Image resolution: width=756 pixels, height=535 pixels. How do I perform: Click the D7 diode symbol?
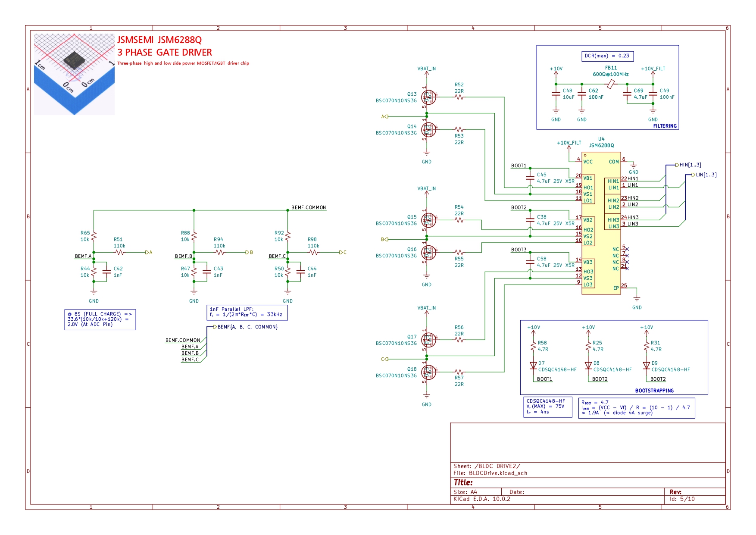[533, 366]
